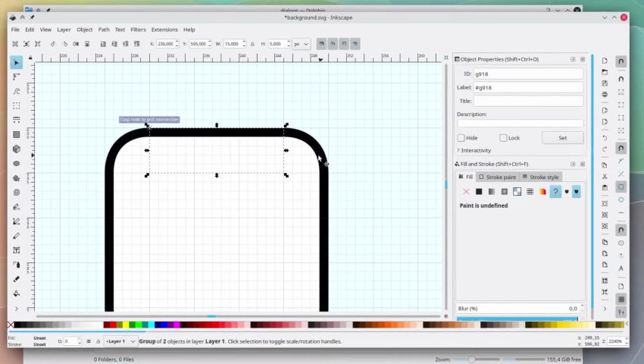Select the Zoom tool with dashed square

click(17, 105)
